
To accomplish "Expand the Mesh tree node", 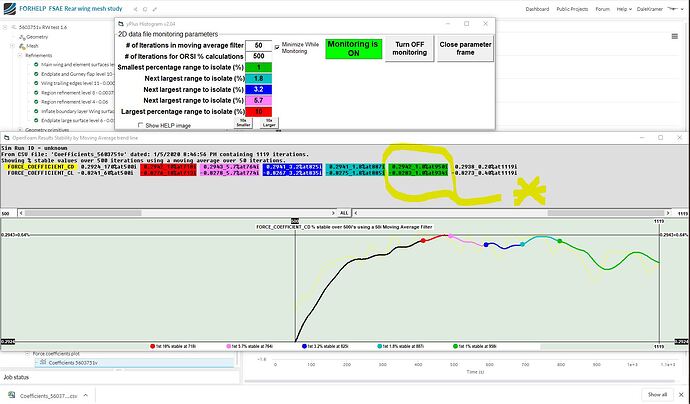I will (x=13, y=46).
